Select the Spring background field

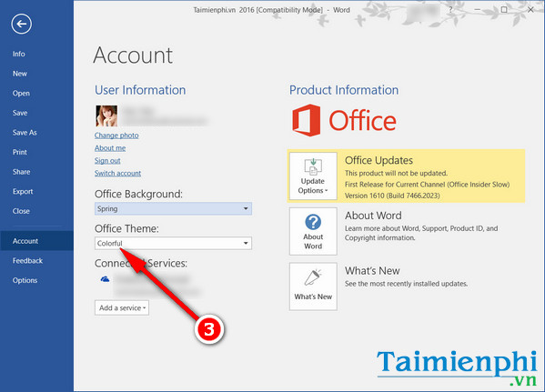tap(173, 208)
